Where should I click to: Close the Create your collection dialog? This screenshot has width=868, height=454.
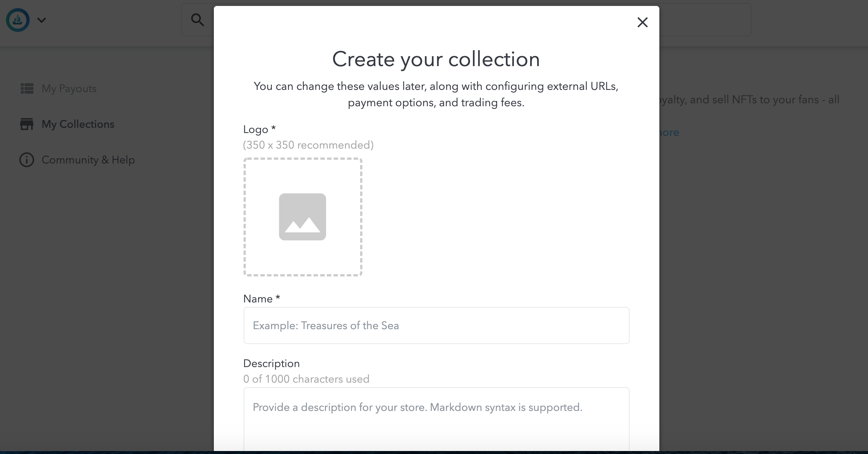click(x=642, y=22)
